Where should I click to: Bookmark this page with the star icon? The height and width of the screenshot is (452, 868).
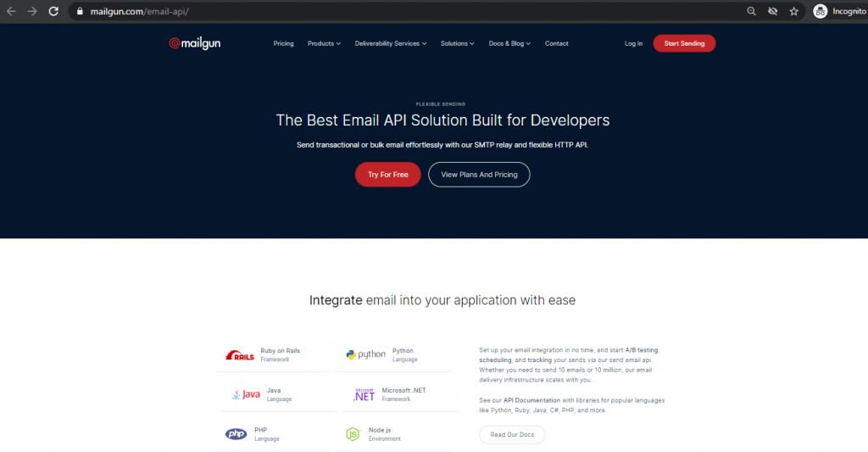coord(793,11)
